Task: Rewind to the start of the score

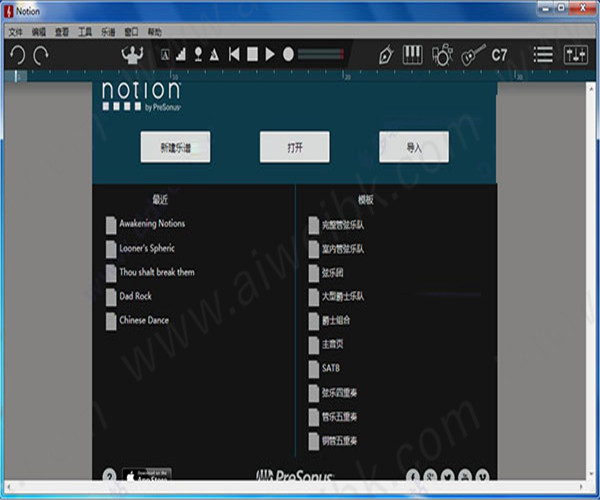Action: pyautogui.click(x=234, y=54)
